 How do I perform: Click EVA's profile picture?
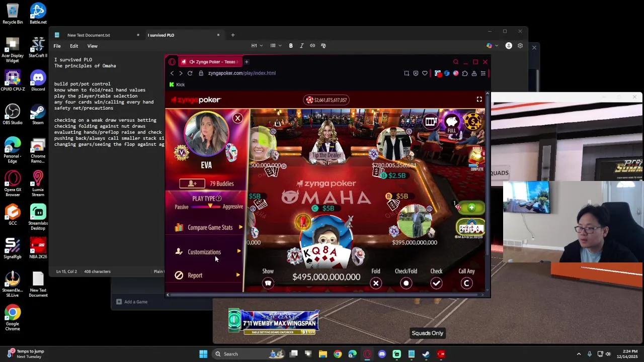click(x=206, y=134)
